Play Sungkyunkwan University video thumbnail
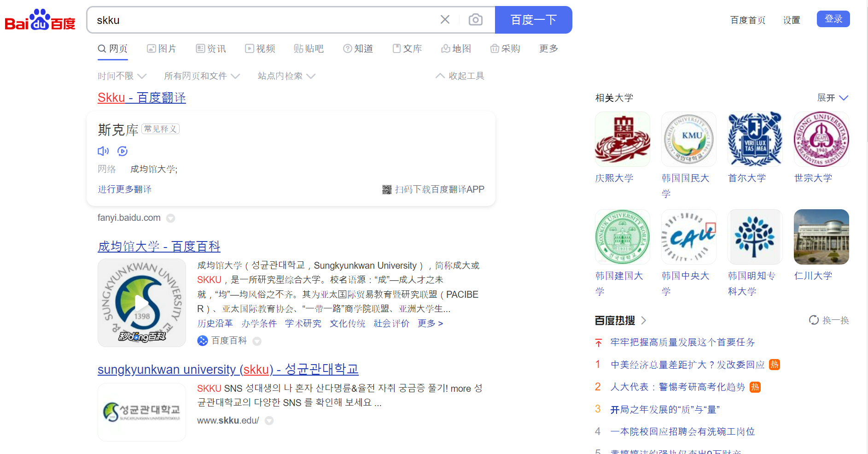This screenshot has height=454, width=868. click(142, 303)
